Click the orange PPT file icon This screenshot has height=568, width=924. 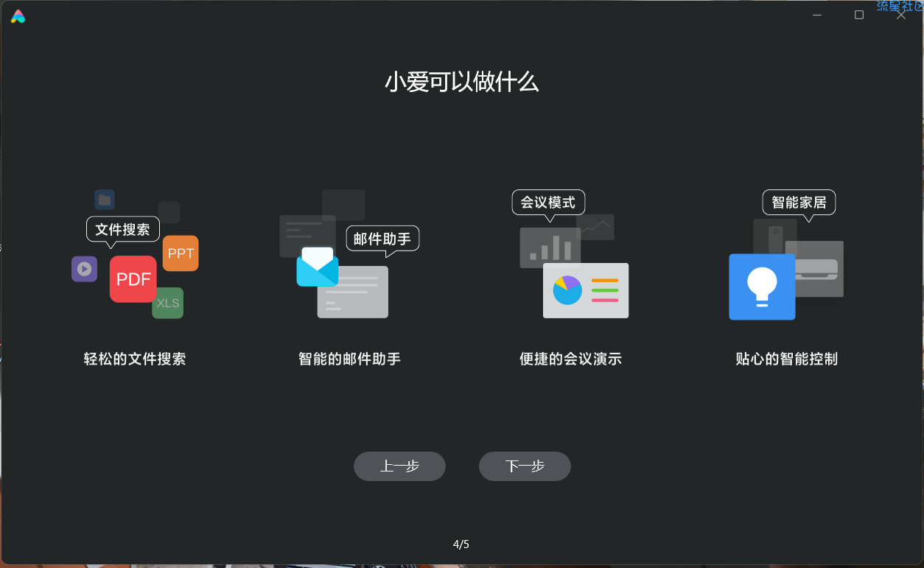coord(181,253)
